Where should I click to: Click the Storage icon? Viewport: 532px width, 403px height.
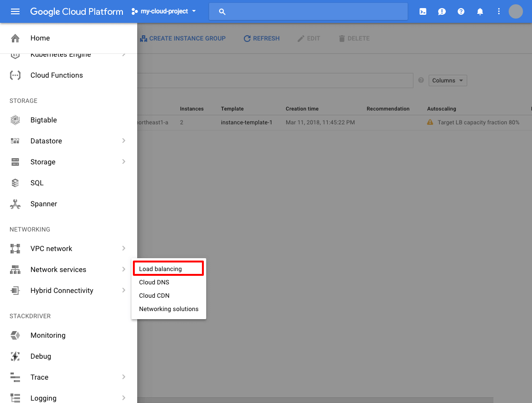15,162
